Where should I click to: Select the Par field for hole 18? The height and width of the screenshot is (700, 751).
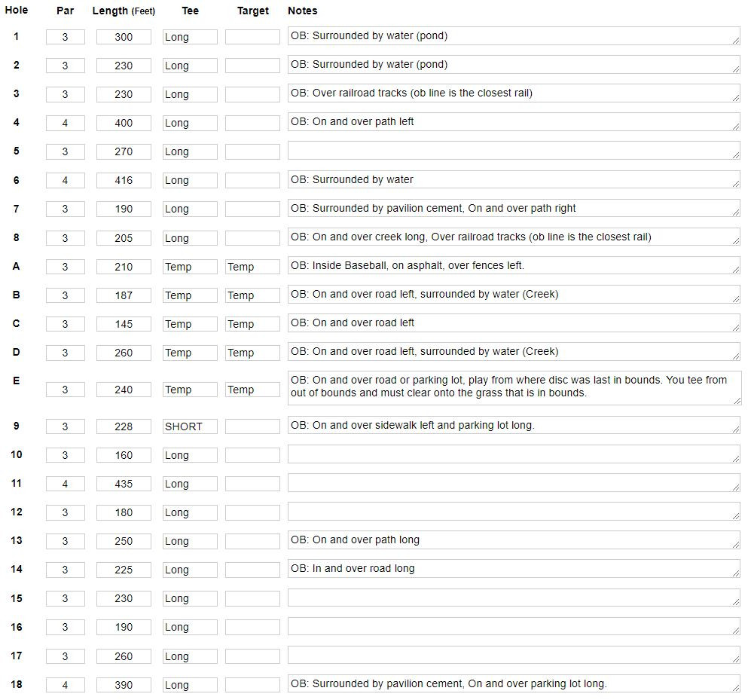[65, 685]
